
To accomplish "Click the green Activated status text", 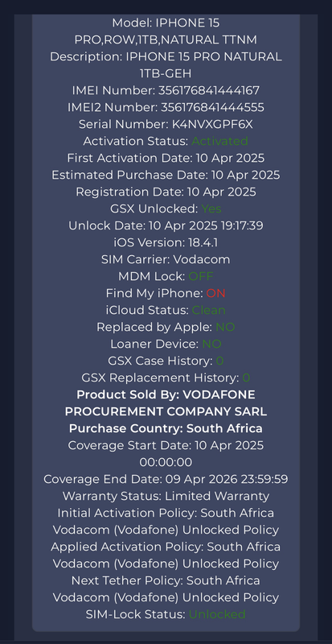I will tap(220, 141).
